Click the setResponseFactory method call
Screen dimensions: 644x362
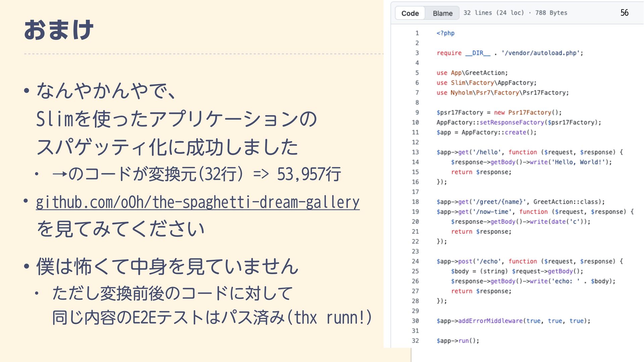click(x=512, y=122)
